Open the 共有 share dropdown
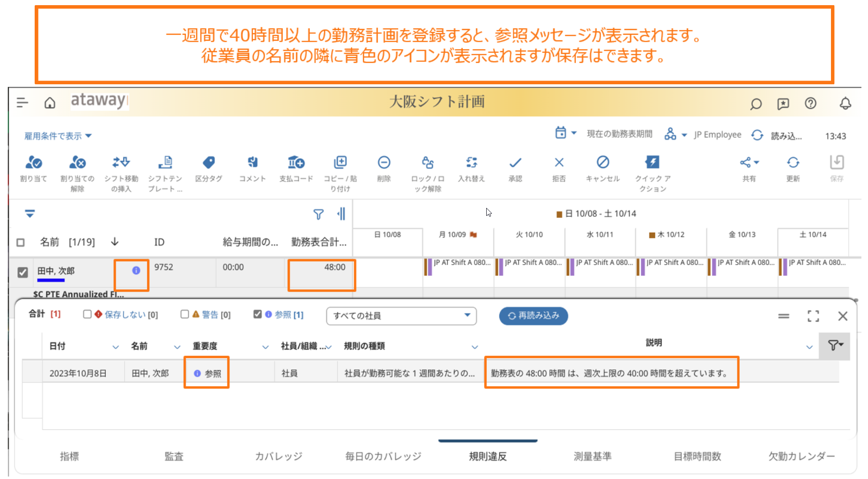 (x=749, y=163)
